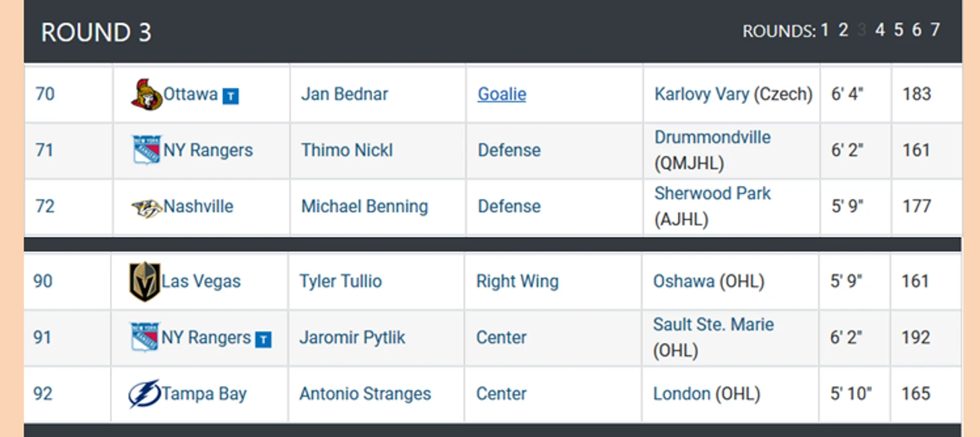The image size is (980, 437).
Task: Click the Tampa Bay Lightning logo icon
Action: pos(144,394)
